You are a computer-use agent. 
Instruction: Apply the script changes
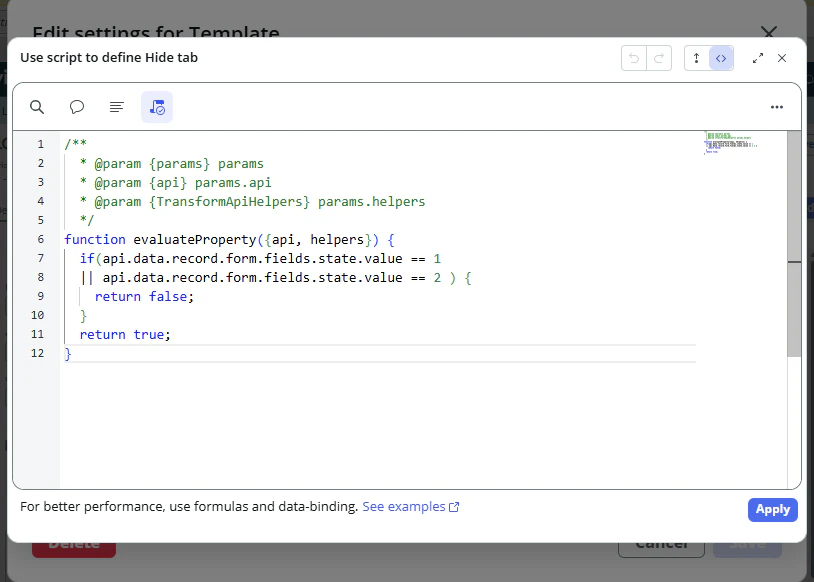click(772, 510)
